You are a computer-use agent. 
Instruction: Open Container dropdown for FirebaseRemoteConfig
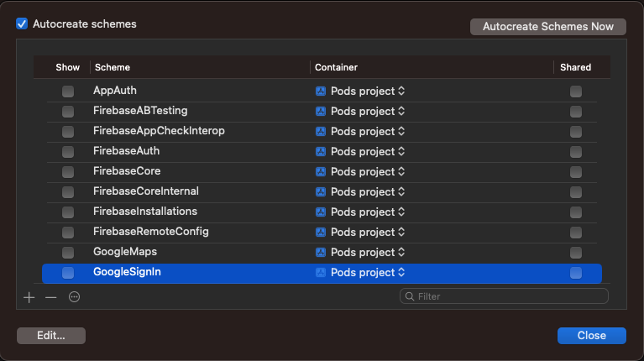(360, 232)
